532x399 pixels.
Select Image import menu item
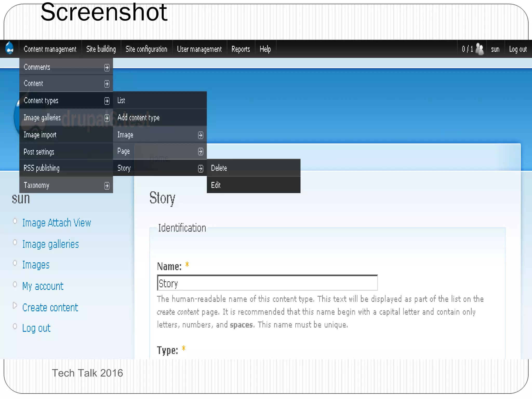click(66, 135)
